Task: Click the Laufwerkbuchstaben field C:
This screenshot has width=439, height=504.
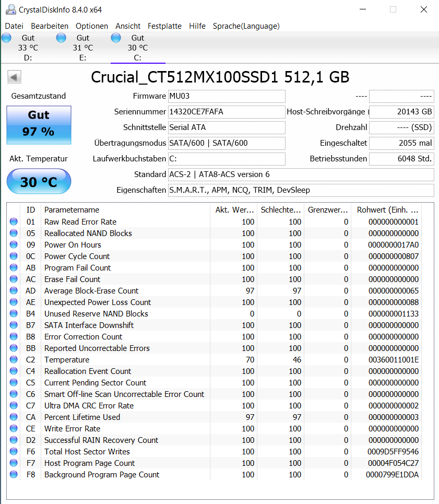Action: click(227, 159)
